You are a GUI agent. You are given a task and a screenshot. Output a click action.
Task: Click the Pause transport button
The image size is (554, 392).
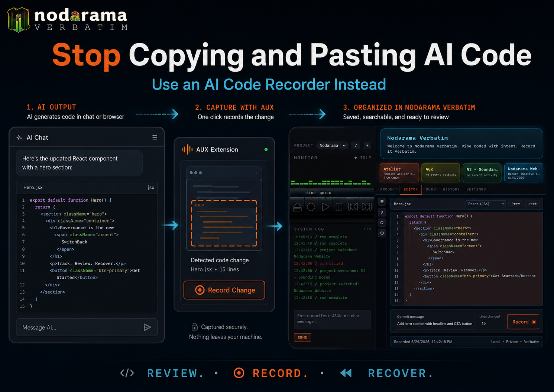click(x=339, y=207)
